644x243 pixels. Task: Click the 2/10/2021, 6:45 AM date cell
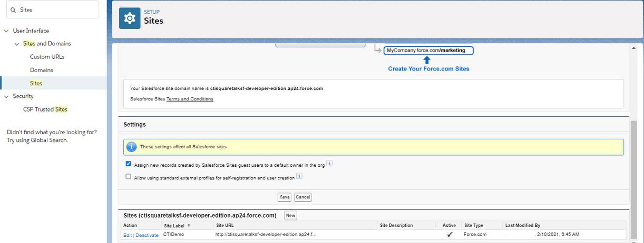point(559,235)
